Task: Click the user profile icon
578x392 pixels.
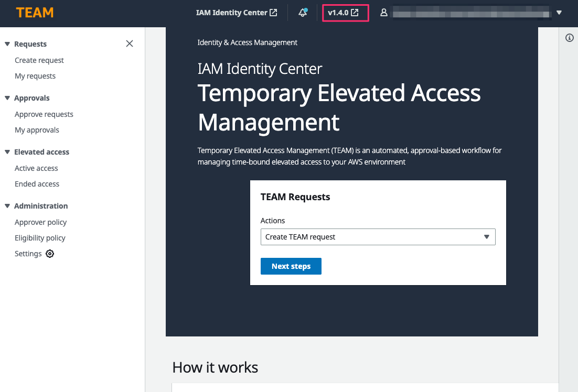Action: [x=384, y=13]
